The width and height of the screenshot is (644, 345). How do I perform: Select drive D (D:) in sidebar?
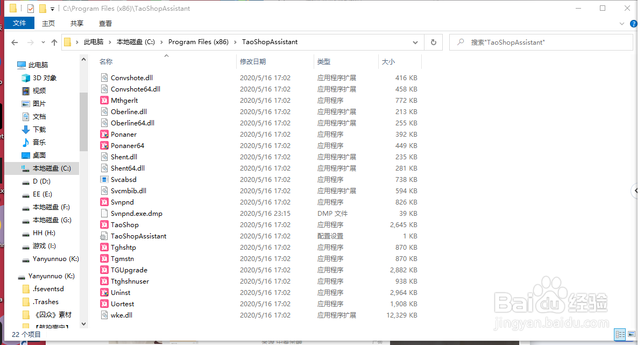pyautogui.click(x=37, y=181)
